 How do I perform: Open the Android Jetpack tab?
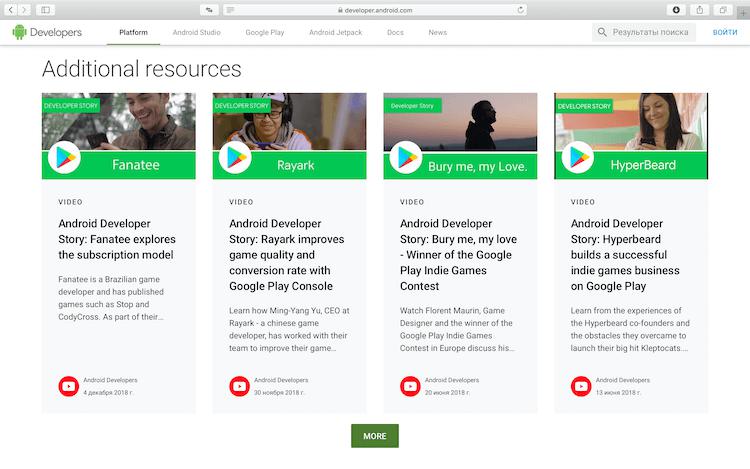335,33
